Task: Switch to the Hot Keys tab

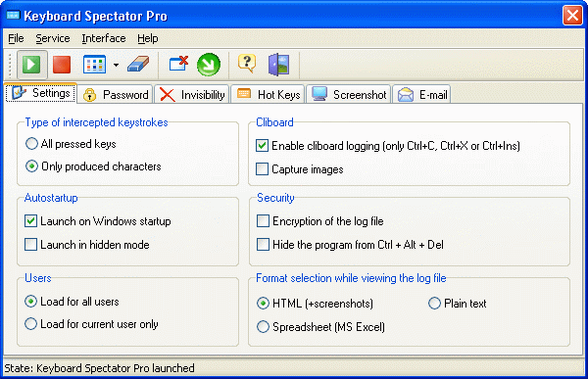Action: [269, 94]
